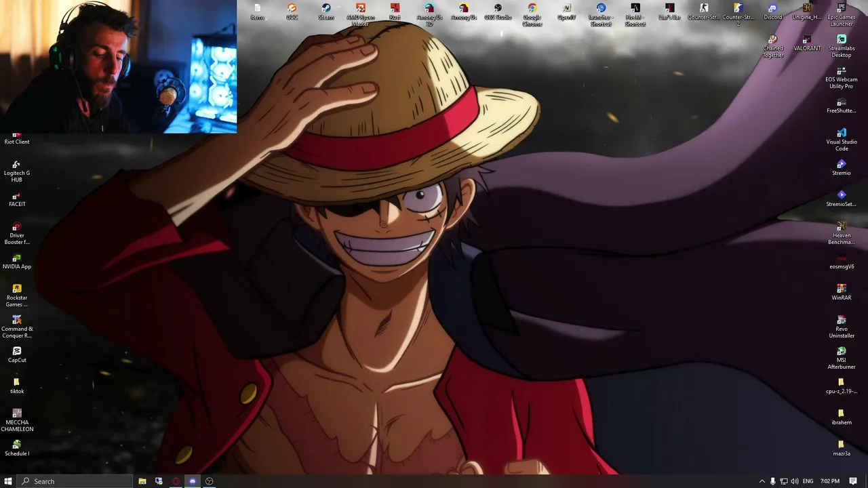Open the volume control in tray

click(x=795, y=481)
